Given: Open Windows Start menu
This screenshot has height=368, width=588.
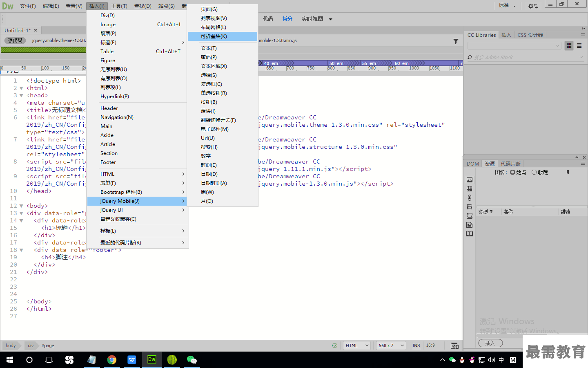Looking at the screenshot, I should 10,360.
